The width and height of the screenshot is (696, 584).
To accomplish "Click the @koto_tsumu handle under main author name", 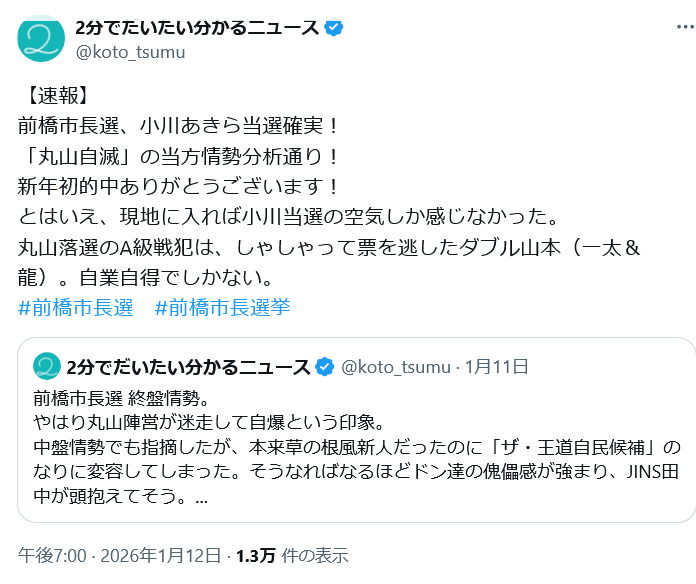I will 130,53.
